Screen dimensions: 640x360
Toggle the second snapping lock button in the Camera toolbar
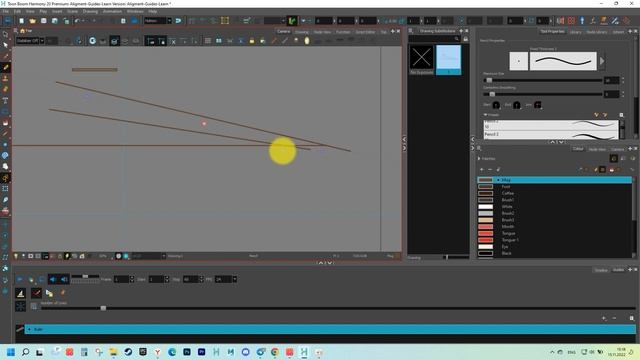tap(161, 40)
